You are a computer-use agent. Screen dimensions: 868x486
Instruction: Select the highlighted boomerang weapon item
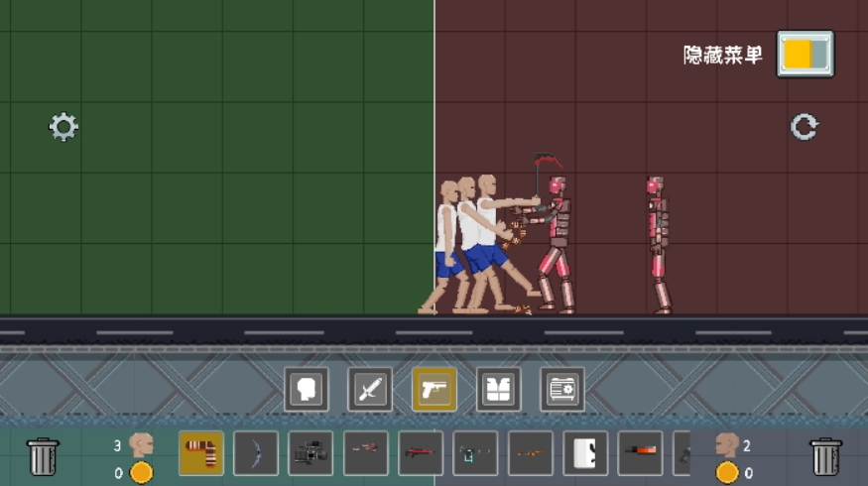[201, 453]
